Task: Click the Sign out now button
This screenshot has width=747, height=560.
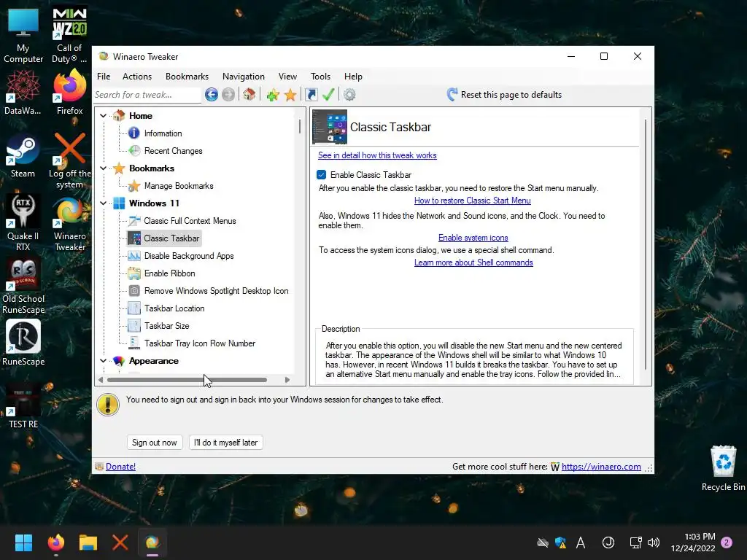Action: (155, 443)
